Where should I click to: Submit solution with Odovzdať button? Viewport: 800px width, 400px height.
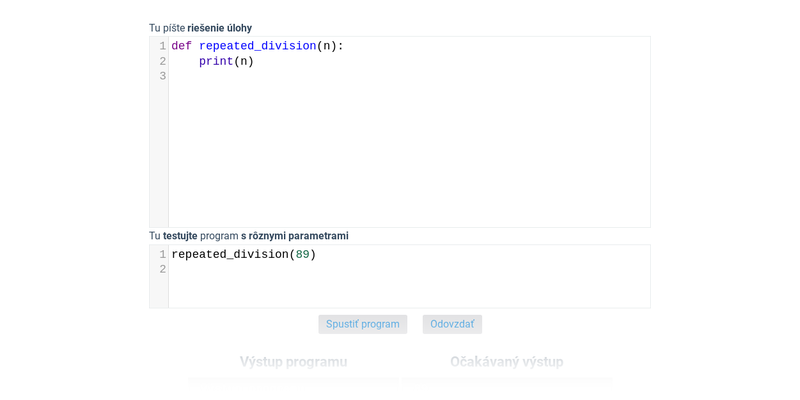[x=452, y=324]
